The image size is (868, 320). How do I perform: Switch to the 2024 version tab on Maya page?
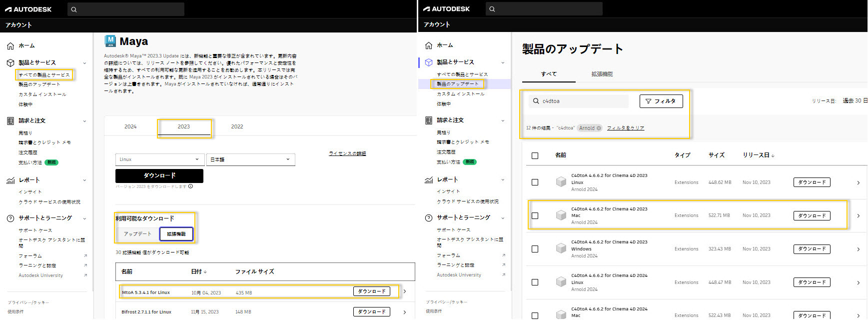pyautogui.click(x=130, y=127)
